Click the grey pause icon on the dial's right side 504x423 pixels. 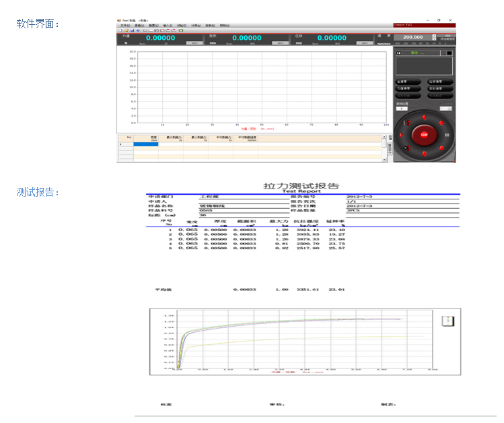coord(447,135)
